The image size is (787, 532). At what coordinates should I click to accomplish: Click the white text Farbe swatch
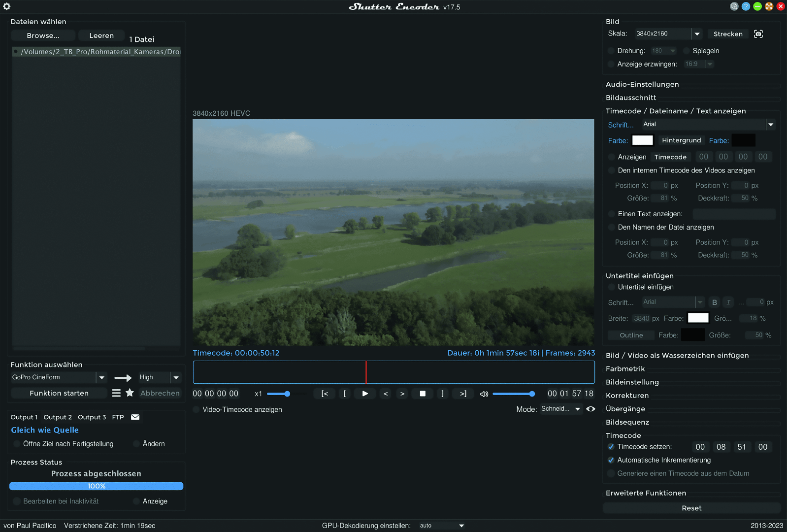(x=643, y=140)
